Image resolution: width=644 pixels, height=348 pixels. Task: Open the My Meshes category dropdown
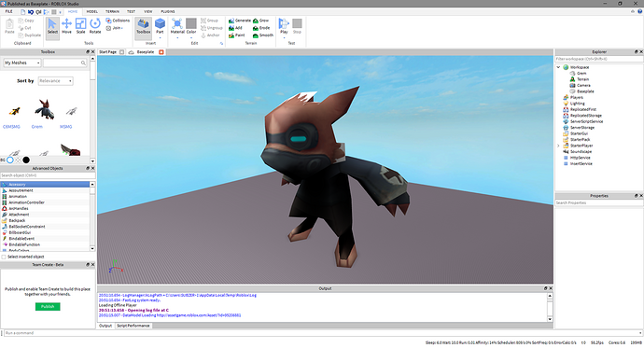coord(22,63)
